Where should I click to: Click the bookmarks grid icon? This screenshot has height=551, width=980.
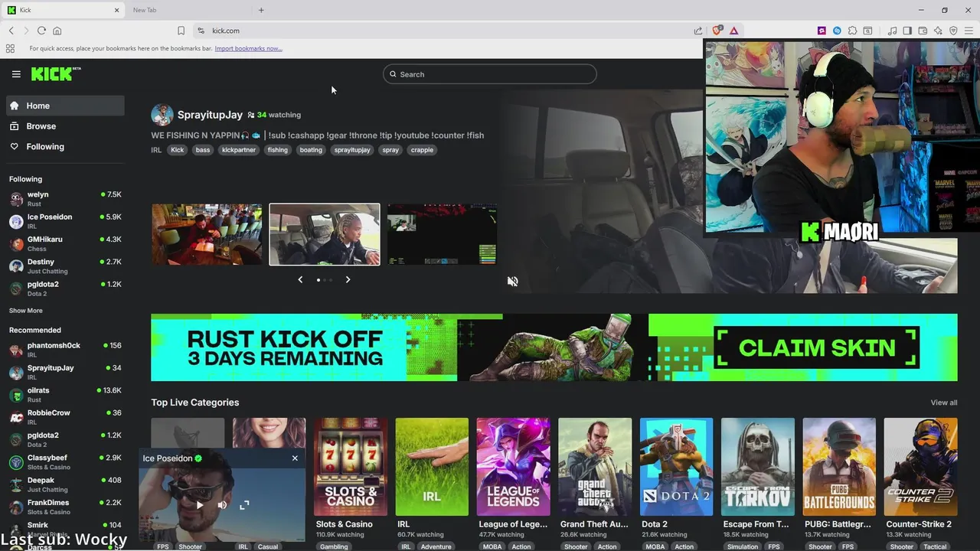pos(10,48)
